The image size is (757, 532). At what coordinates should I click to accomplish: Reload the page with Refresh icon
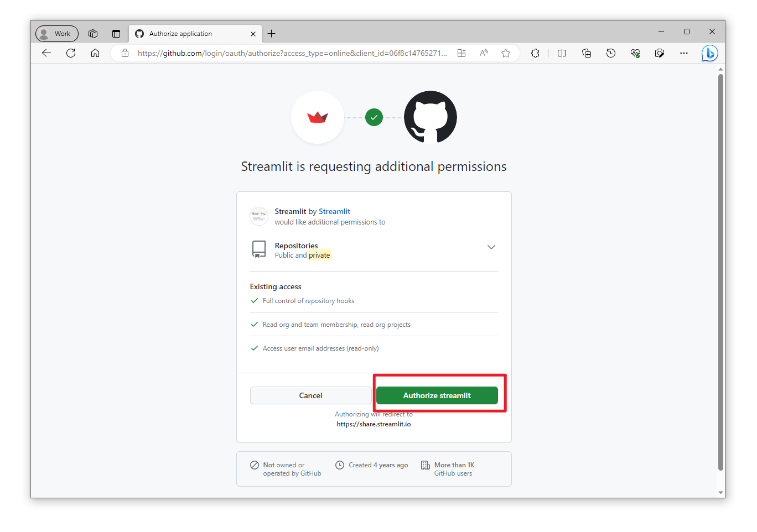coord(71,53)
